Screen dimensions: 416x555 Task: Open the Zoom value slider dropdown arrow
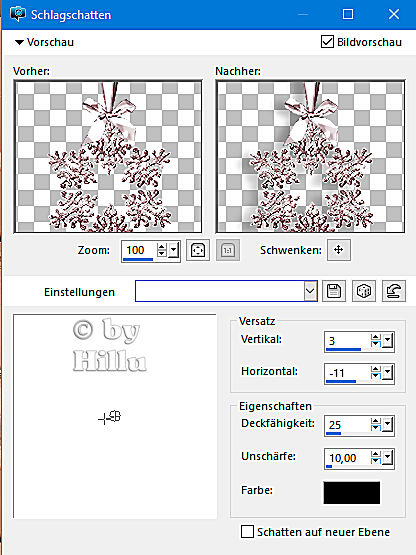(x=173, y=250)
